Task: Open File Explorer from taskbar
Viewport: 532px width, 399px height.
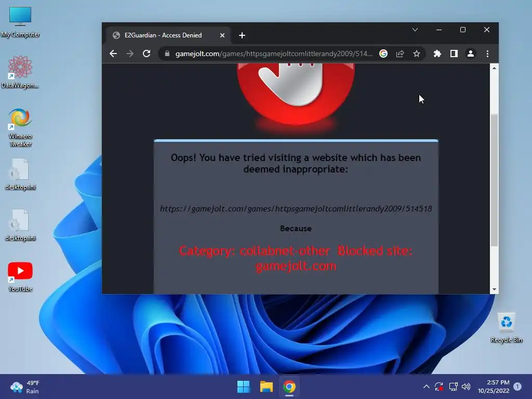Action: point(267,387)
